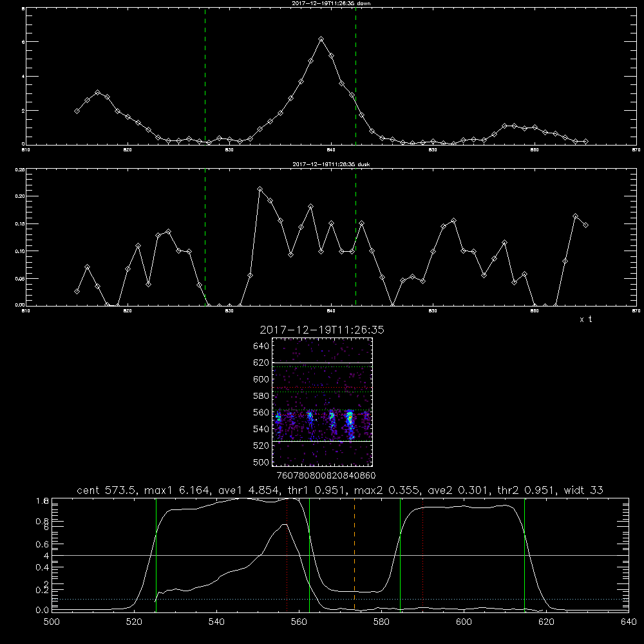
Task: Click the '560' y-axis label of spectrogram
Action: [x=261, y=412]
